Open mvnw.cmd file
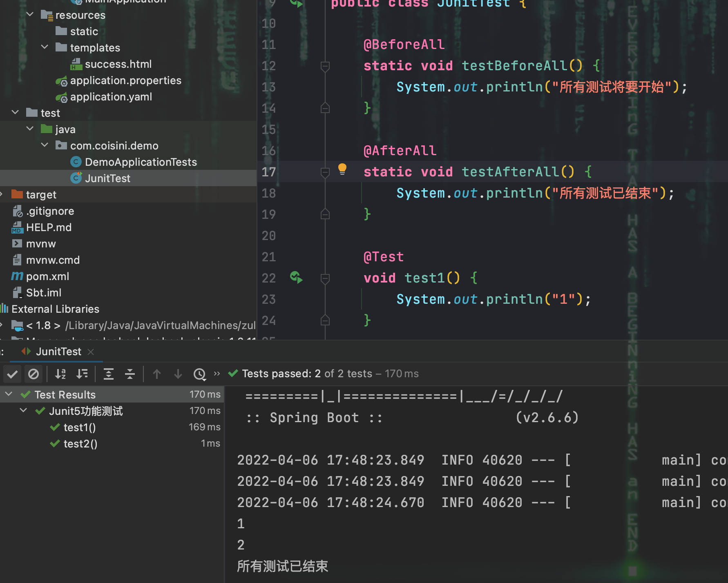Screen dimensions: 728x583 pyautogui.click(x=53, y=260)
